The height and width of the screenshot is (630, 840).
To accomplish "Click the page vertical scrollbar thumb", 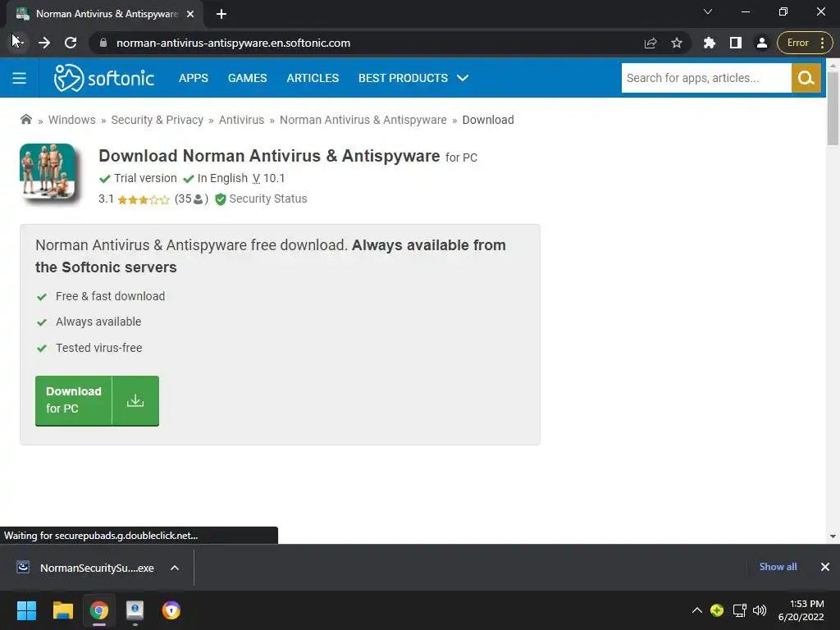I will [x=833, y=107].
